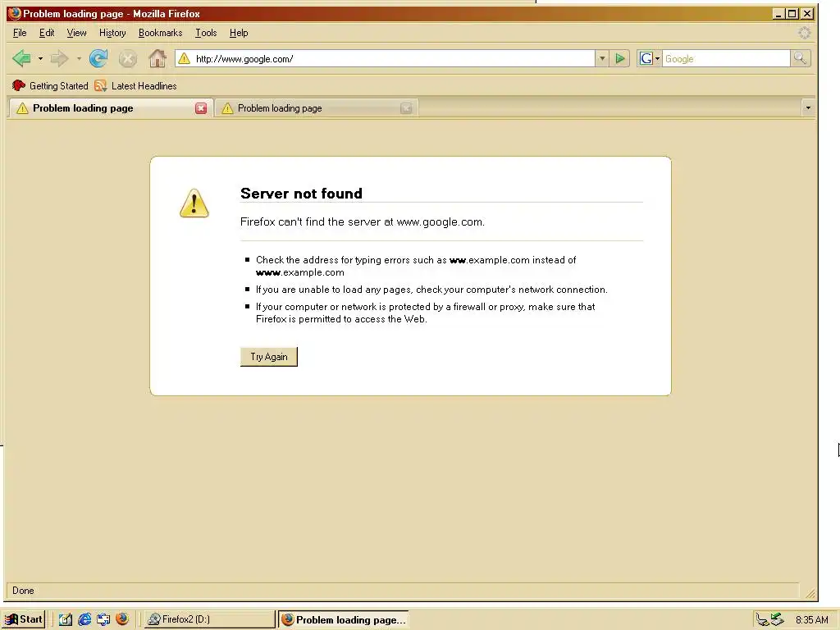Viewport: 840px width, 630px height.
Task: Expand the address bar history dropdown
Action: (x=602, y=58)
